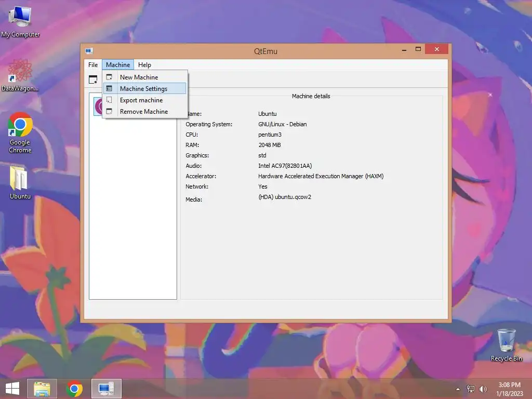Viewport: 532px width, 399px height.
Task: Select Google Chrome desktop shortcut
Action: point(20,132)
